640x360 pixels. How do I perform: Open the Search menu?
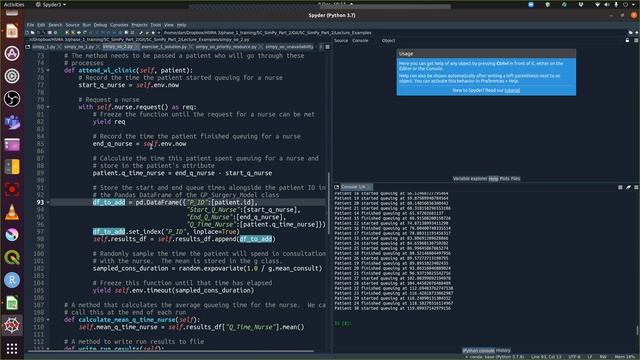(55, 25)
